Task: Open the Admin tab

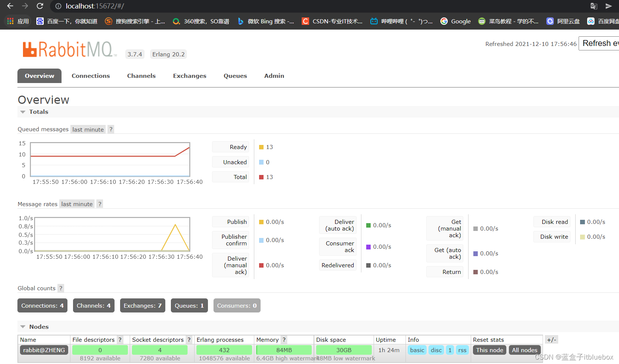Action: click(274, 76)
